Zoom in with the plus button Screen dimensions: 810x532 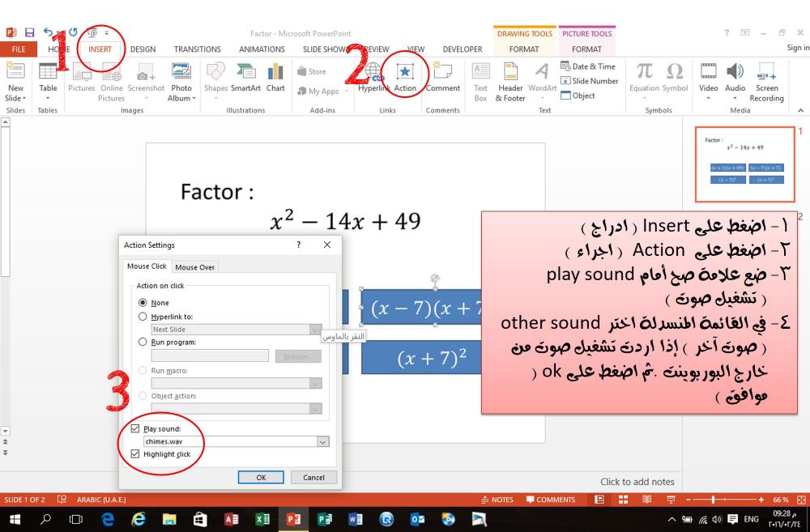(761, 500)
